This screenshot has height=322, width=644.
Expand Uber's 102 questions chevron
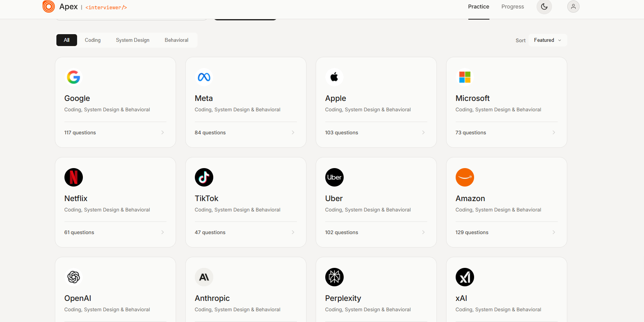(x=423, y=232)
